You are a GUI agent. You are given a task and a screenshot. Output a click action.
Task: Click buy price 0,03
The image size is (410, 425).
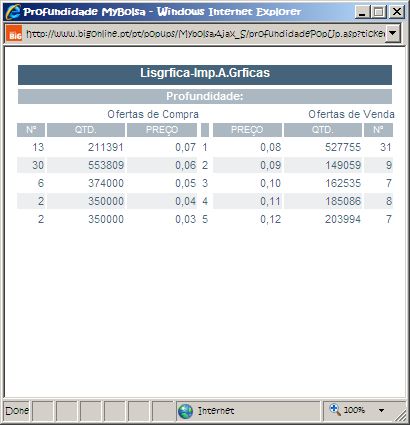[x=186, y=219]
